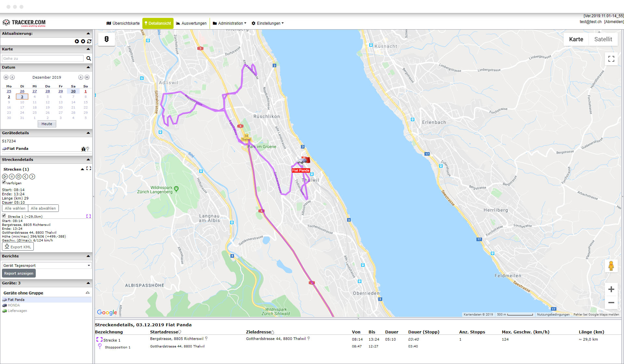
Task: Click the Fiat Panda vehicle icon on map
Action: pos(301,161)
